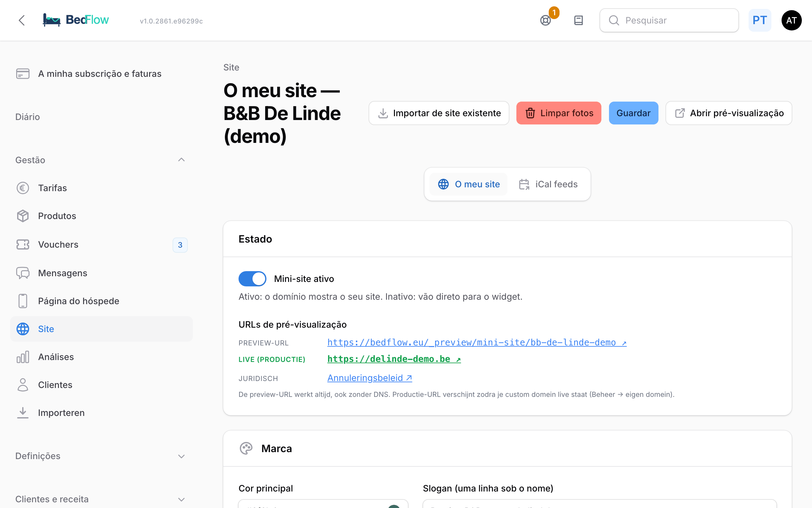This screenshot has height=508, width=812.
Task: Click the chat bubbles Mensagens icon
Action: click(x=23, y=273)
